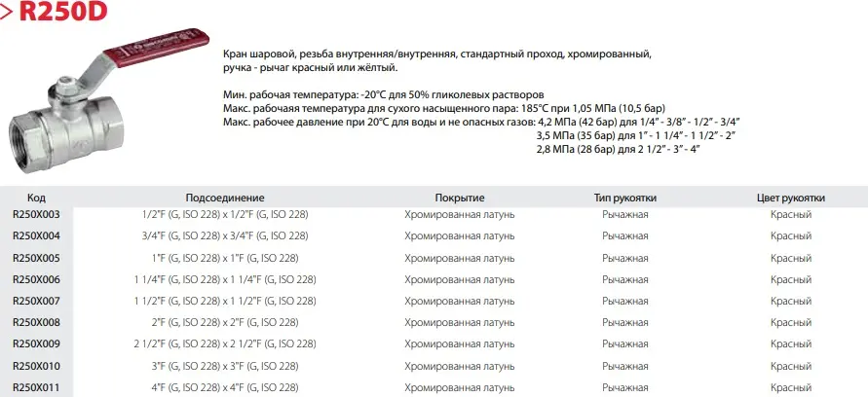
Task: Click the Тип рукоятки column header
Action: [x=625, y=198]
